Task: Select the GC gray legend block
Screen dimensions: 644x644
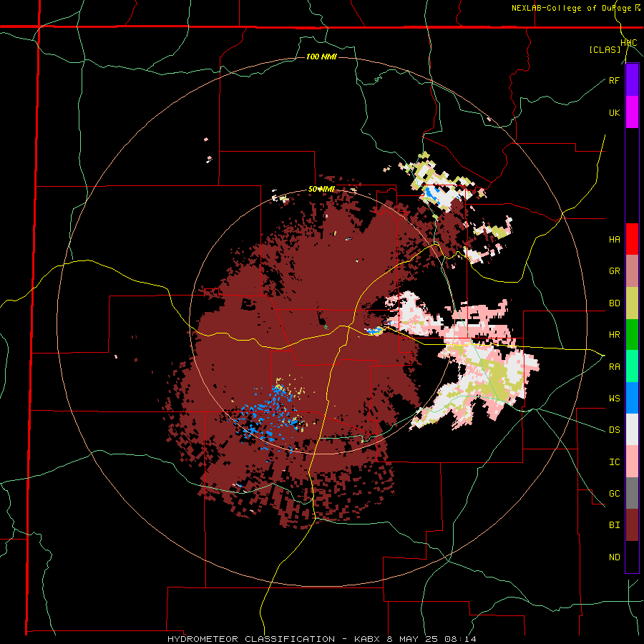Action: click(x=632, y=493)
